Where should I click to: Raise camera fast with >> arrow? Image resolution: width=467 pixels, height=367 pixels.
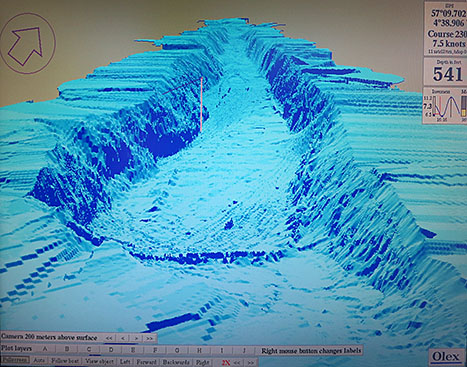pyautogui.click(x=149, y=338)
